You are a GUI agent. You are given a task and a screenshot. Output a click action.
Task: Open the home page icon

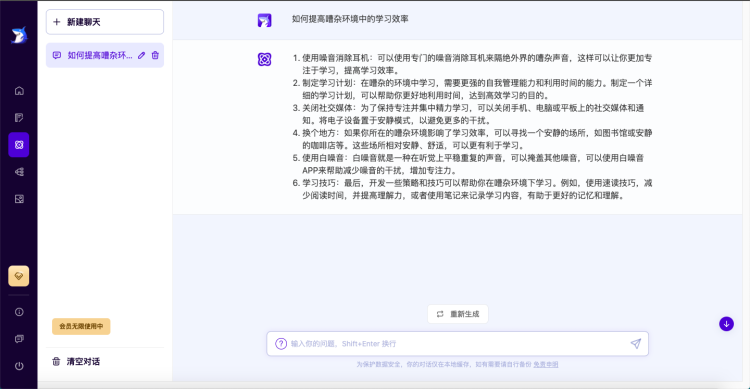click(19, 90)
